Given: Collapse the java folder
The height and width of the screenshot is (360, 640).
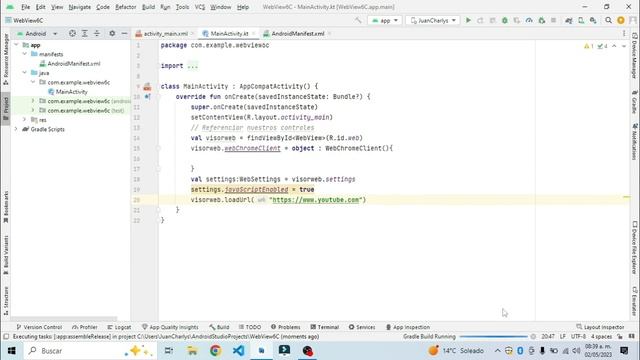Looking at the screenshot, I should 25,73.
